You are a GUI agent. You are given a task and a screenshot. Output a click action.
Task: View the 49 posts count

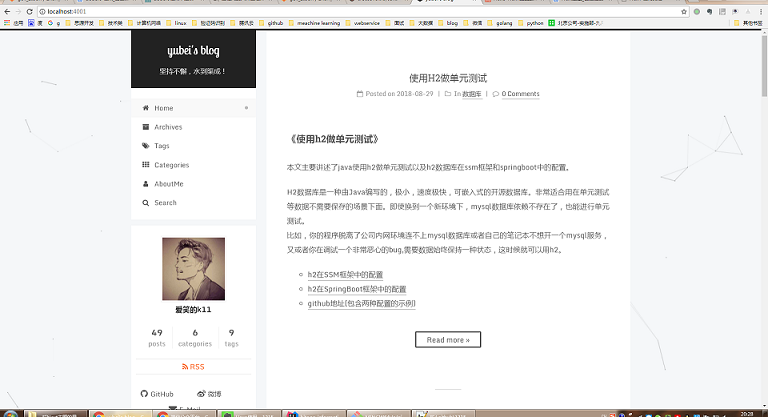tap(157, 338)
